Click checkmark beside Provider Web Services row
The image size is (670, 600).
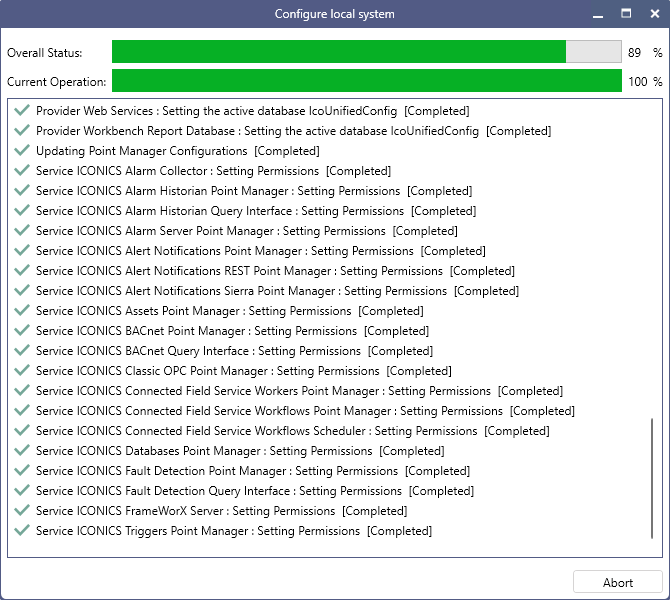(22, 110)
